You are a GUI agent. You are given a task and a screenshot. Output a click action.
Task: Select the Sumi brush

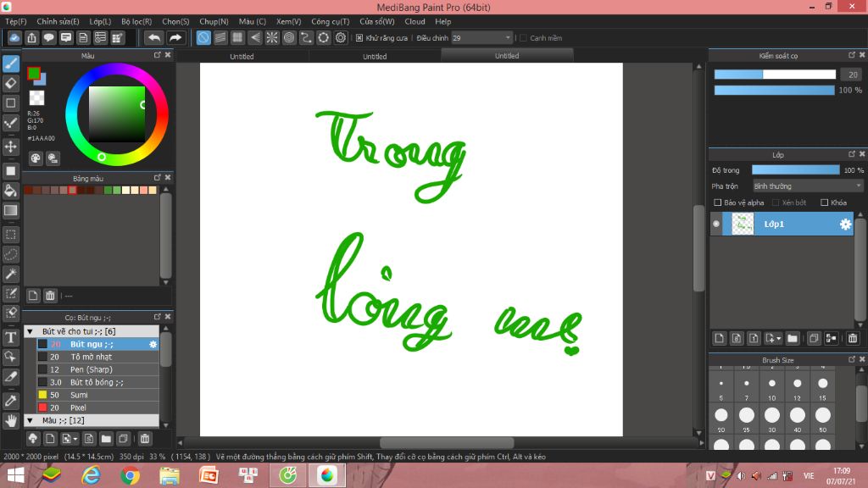pos(98,395)
